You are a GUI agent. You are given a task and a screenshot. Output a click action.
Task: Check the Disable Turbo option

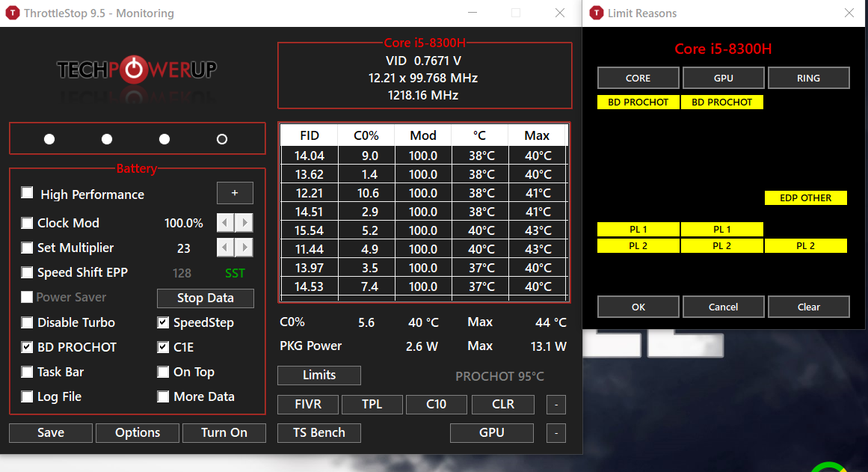click(27, 322)
